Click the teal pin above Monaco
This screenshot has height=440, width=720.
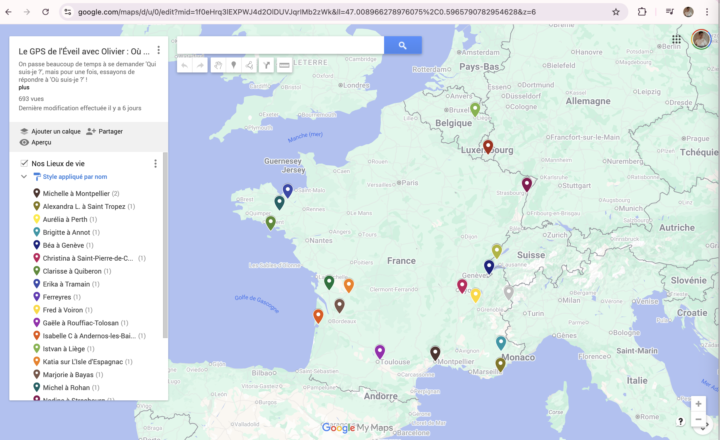tap(501, 343)
